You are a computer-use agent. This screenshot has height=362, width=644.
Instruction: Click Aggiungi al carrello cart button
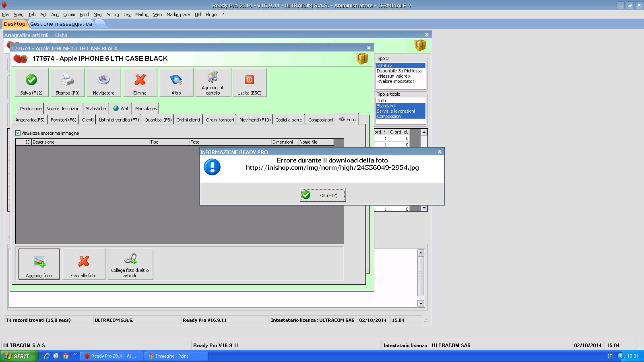coord(213,82)
